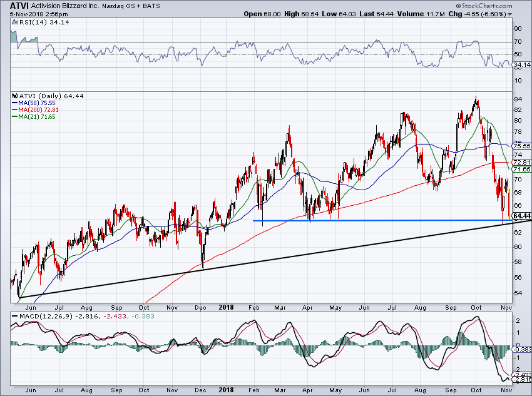Viewport: 532px width, 396px height.
Task: Click the Nasdaq GS + BATS exchange label
Action: [131, 6]
